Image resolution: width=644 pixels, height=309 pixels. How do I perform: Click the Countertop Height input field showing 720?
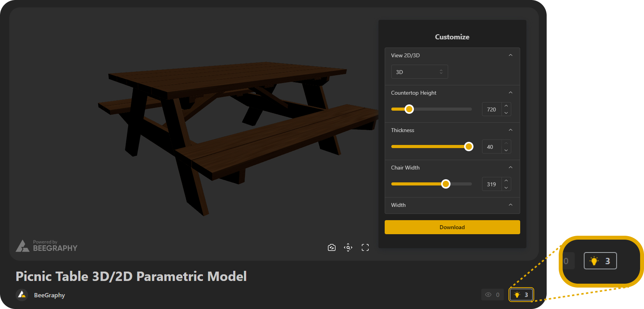click(x=491, y=109)
